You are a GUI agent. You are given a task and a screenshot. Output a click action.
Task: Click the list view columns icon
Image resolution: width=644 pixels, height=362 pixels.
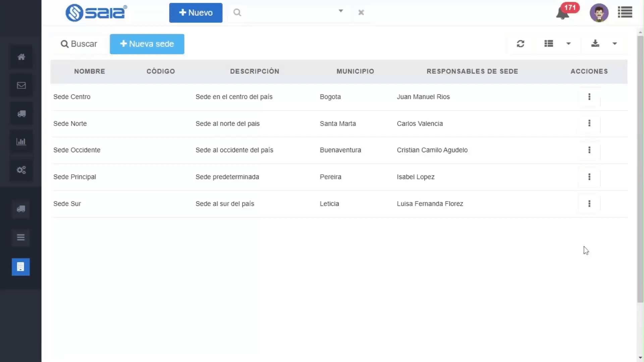549,44
